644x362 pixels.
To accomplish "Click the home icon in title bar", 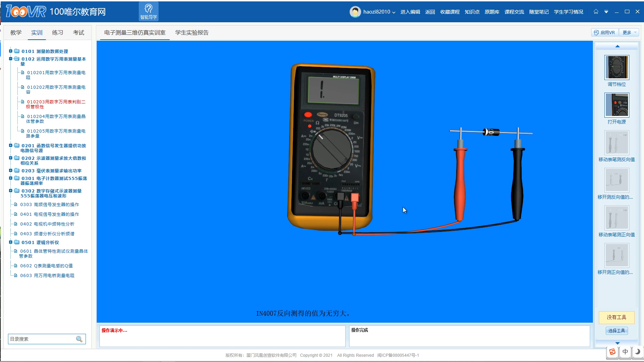I will [596, 11].
